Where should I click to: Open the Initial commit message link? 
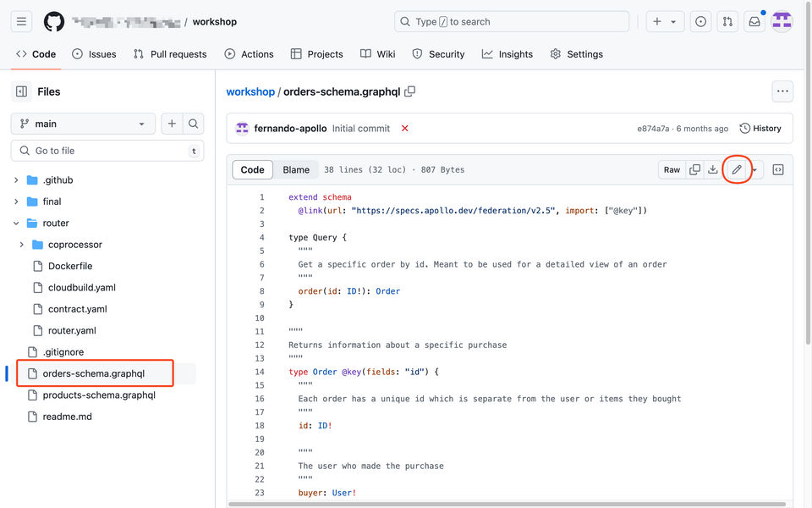pos(361,128)
